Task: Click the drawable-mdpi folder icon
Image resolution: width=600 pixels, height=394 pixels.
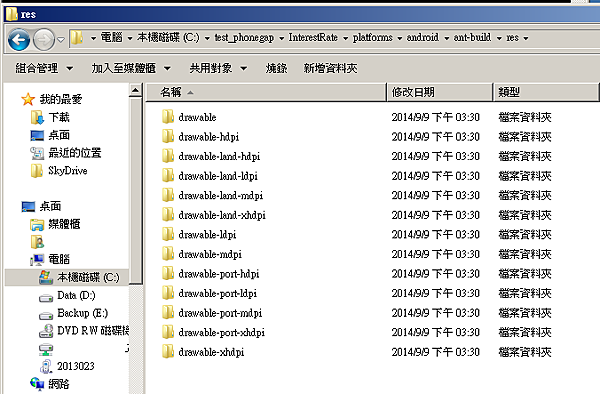Action: [168, 253]
